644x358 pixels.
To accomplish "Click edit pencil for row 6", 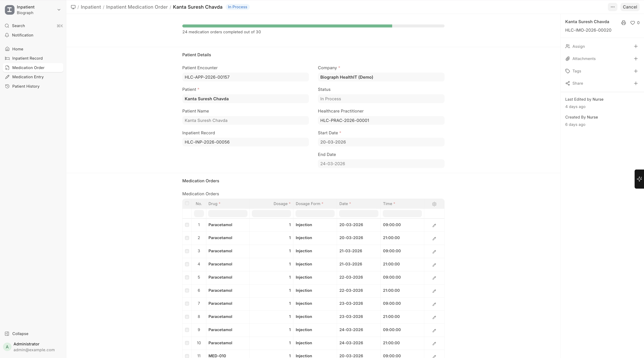I will [434, 291].
